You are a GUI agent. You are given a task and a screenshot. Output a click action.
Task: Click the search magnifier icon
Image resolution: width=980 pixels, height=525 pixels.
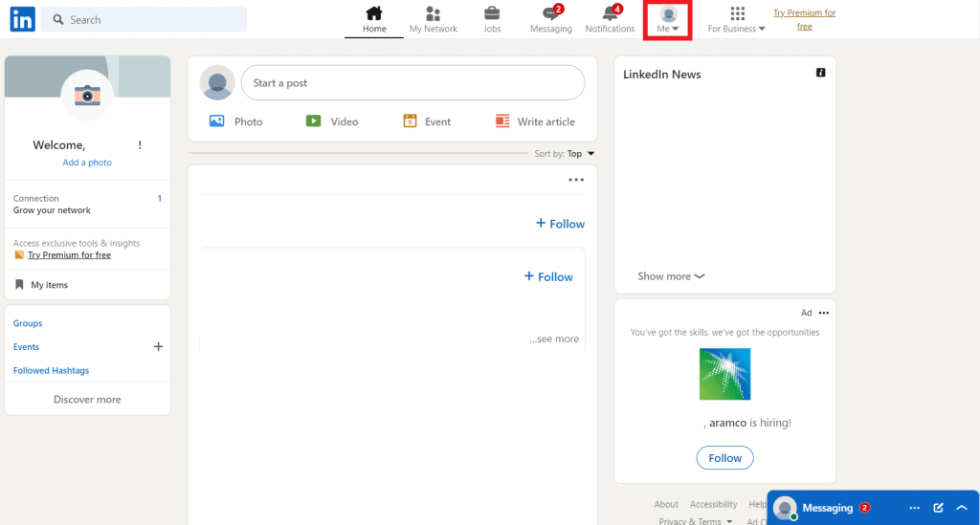(58, 20)
